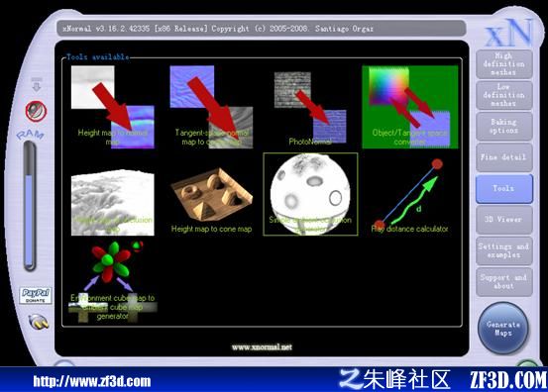Screen dimensions: 548x392
Task: Toggle the sound mute speaker icon
Action: coord(36,111)
